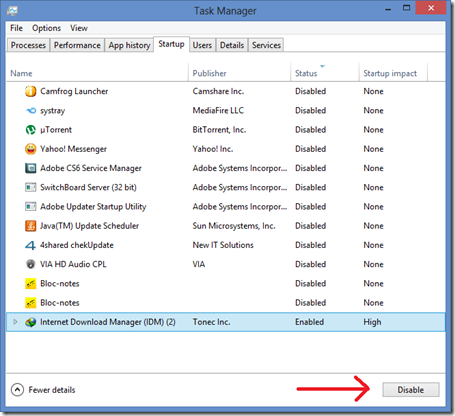Select the Yahoo! Messenger entry name
455x416 pixels.
pos(73,149)
